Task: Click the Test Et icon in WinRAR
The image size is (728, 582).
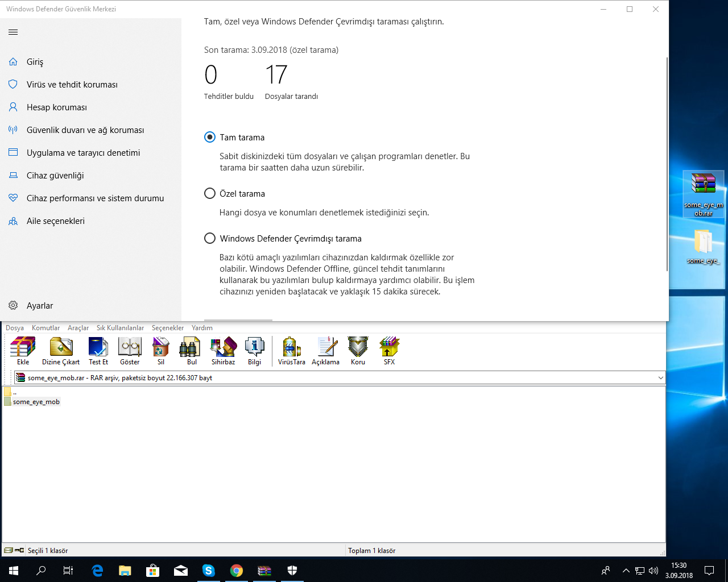Action: point(98,351)
